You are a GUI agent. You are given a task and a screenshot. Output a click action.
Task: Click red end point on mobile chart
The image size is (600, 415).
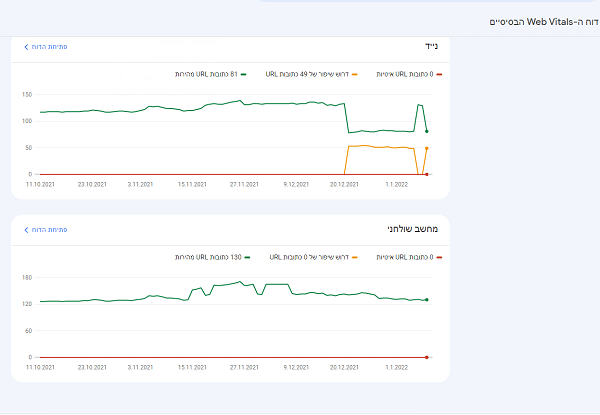point(427,174)
